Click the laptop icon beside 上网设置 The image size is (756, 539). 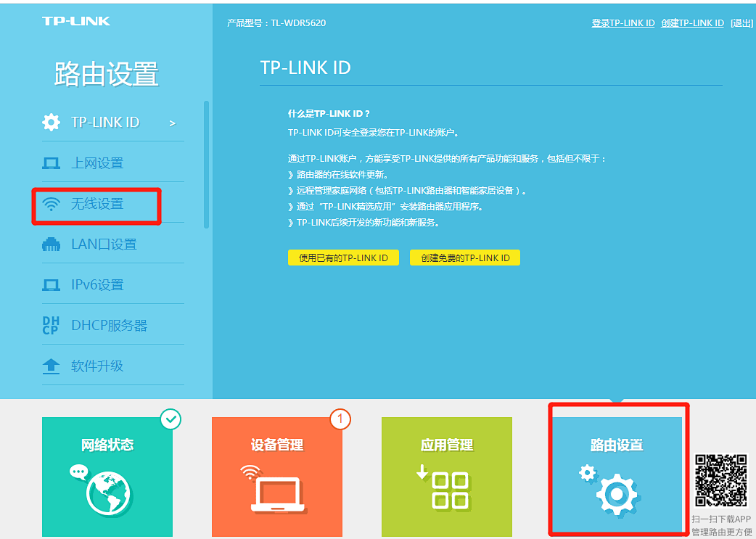coord(51,163)
